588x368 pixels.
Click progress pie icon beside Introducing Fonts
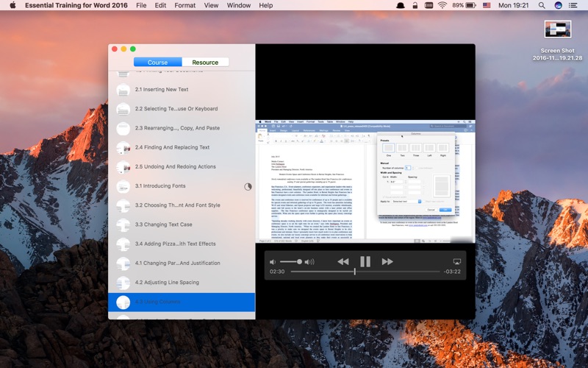pos(248,187)
